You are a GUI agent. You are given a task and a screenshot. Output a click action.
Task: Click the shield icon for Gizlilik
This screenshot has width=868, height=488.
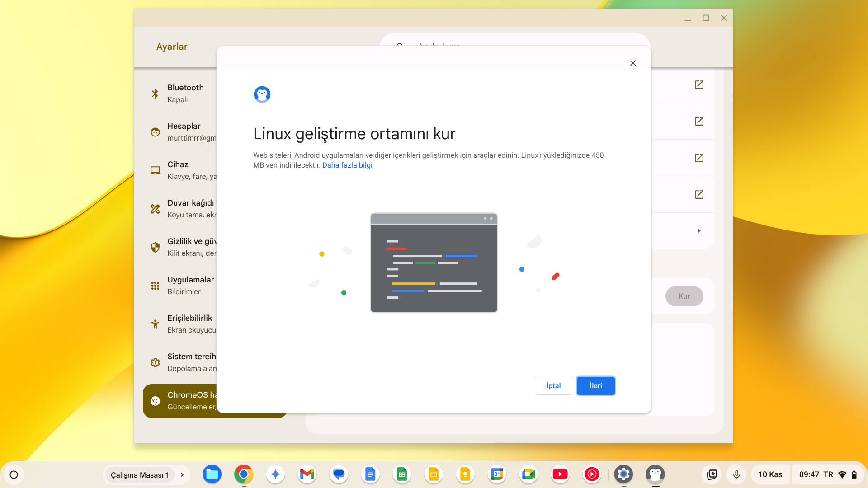pyautogui.click(x=155, y=247)
